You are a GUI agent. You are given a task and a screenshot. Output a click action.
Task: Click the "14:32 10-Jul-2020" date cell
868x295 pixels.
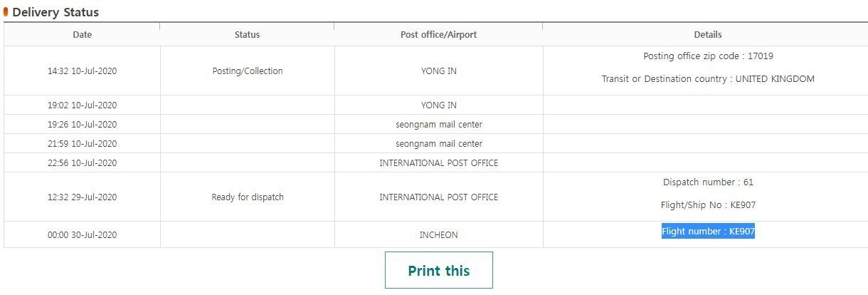click(x=82, y=71)
